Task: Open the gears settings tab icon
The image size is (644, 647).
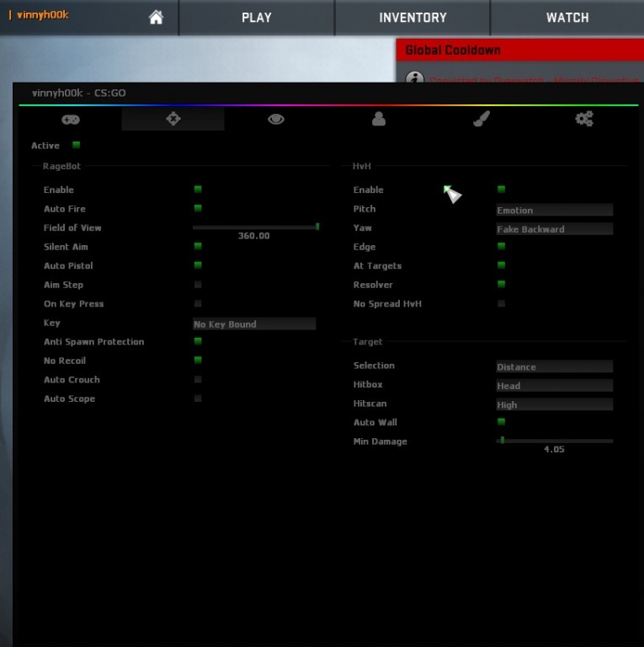Action: 584,119
